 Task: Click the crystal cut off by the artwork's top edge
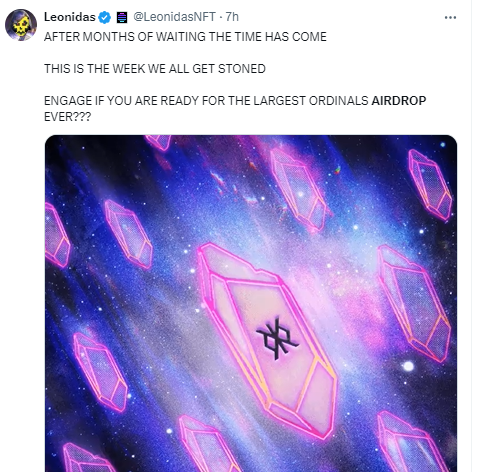[159, 142]
